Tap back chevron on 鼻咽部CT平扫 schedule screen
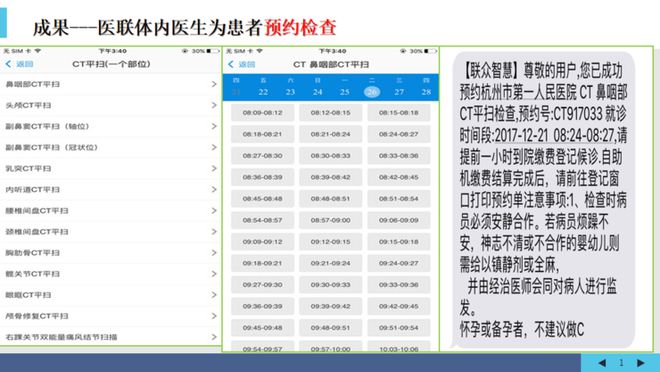The image size is (660, 372). pos(231,64)
